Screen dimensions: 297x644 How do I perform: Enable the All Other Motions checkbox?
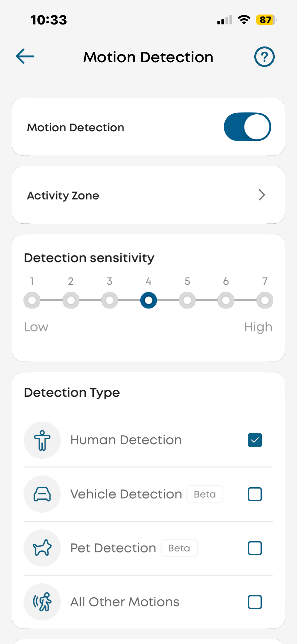[x=255, y=602]
